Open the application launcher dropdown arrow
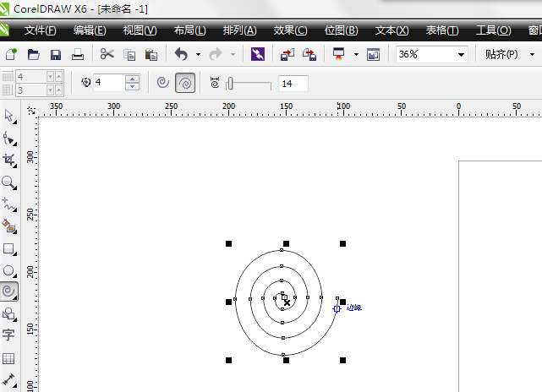Screen dimensions: 542x392 coord(356,54)
